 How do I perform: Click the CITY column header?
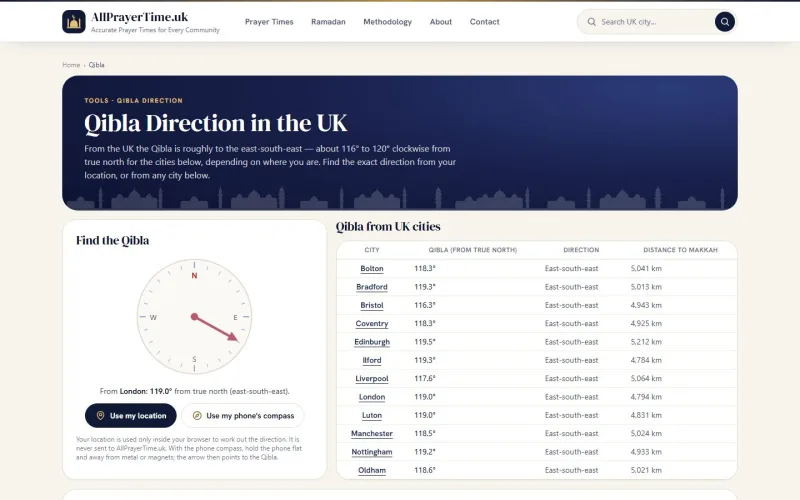[371, 250]
